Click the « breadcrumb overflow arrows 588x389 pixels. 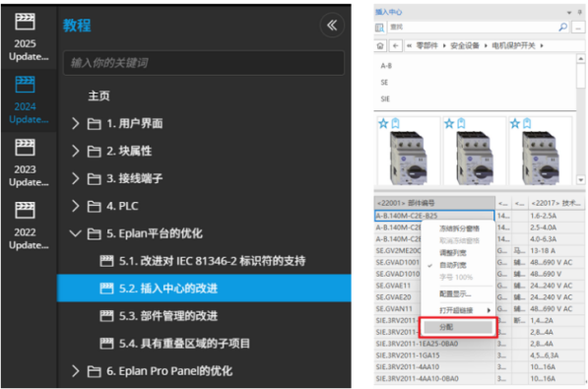(x=409, y=45)
